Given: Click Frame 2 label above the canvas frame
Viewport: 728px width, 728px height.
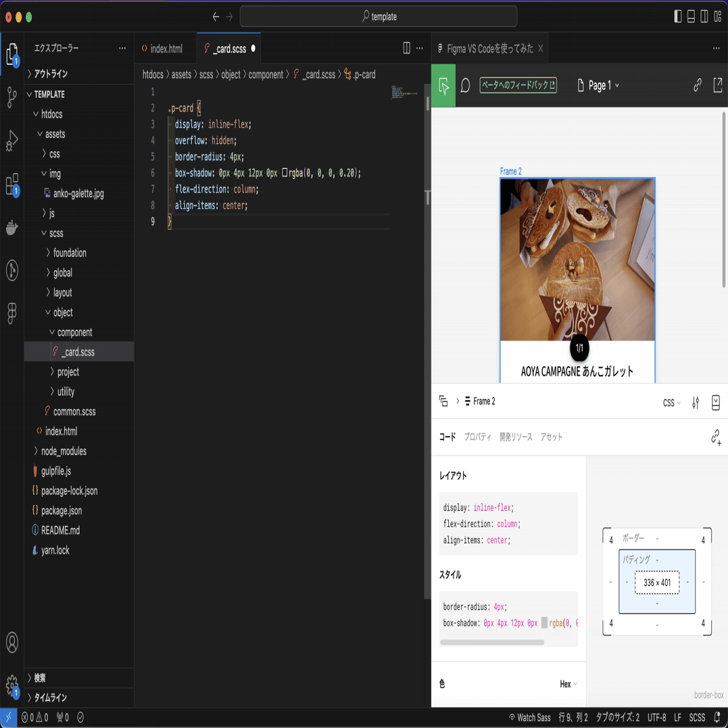Looking at the screenshot, I should click(510, 171).
